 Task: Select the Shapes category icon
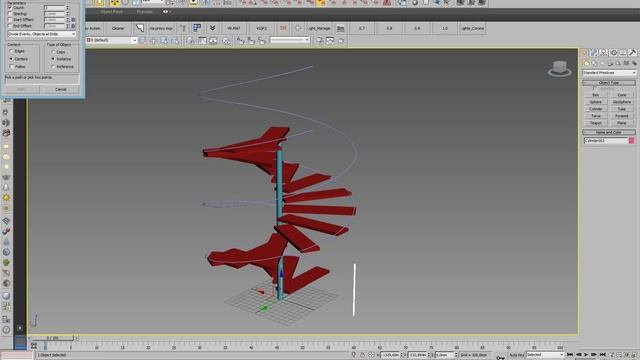[594, 63]
